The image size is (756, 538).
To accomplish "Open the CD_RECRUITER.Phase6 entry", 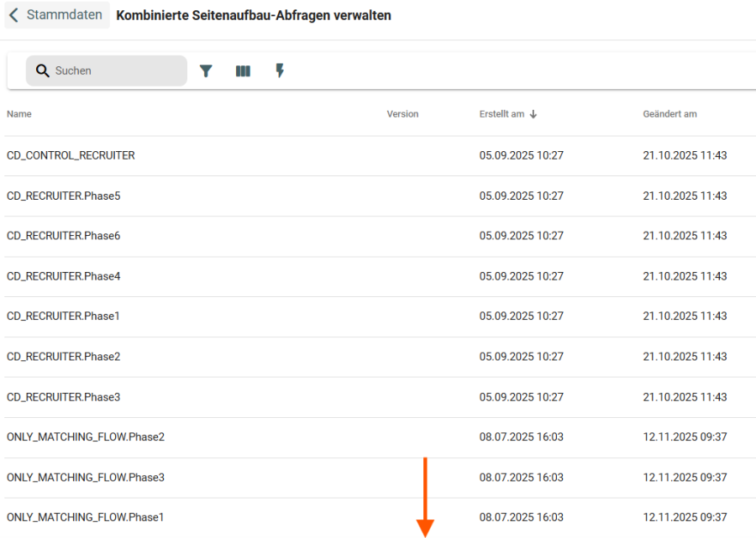I will pos(64,236).
